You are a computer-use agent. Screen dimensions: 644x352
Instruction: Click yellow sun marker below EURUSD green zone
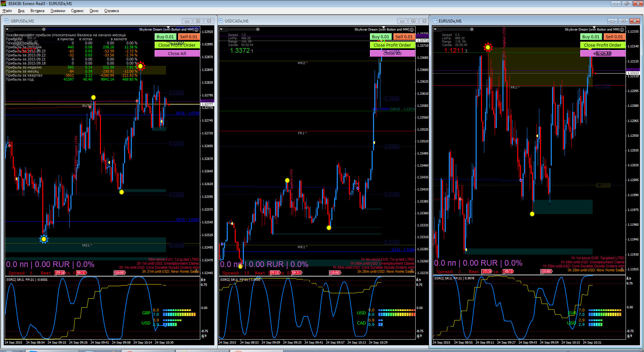click(532, 214)
